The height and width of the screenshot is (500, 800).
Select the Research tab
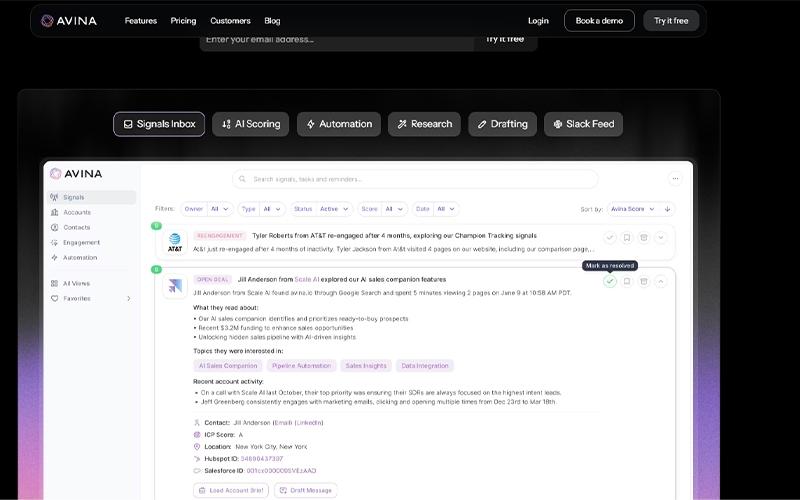424,124
